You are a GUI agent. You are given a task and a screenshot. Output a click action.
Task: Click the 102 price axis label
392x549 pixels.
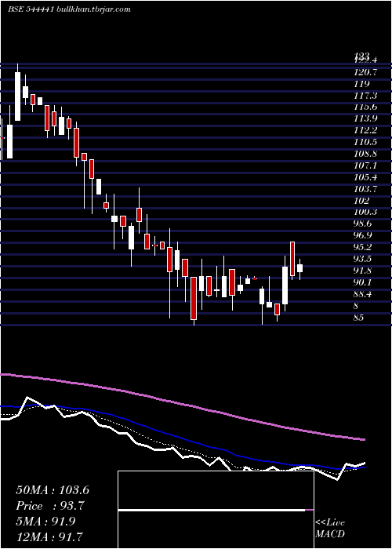[x=361, y=201]
